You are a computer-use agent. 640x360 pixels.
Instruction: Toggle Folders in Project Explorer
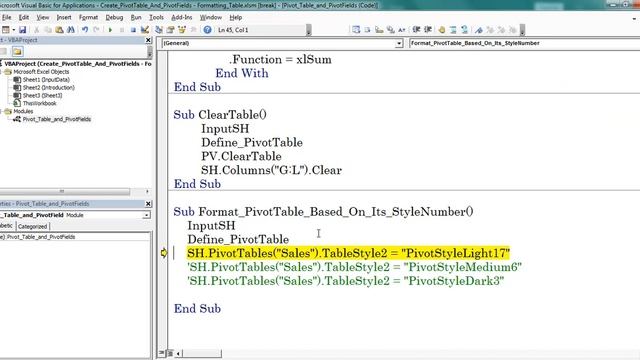pos(17,51)
